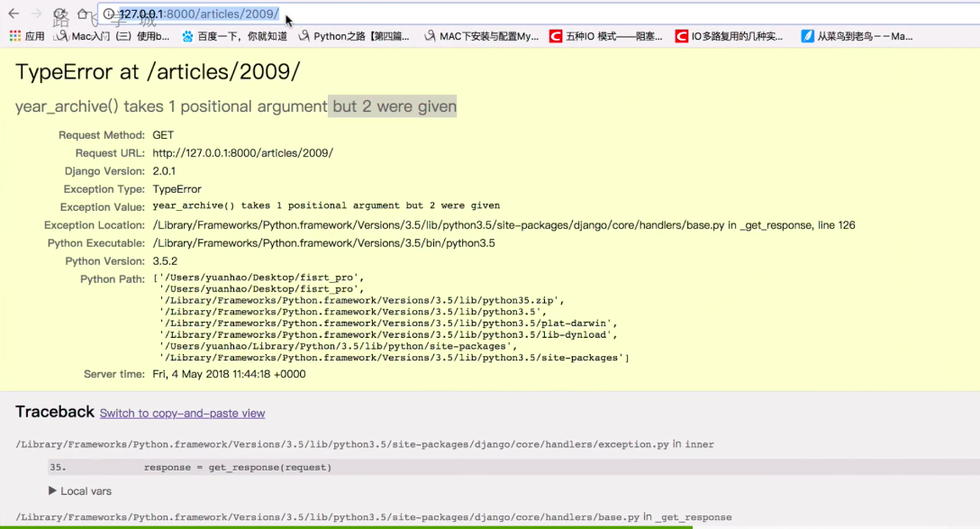Click python35.zip entry in Python Path

(x=362, y=300)
